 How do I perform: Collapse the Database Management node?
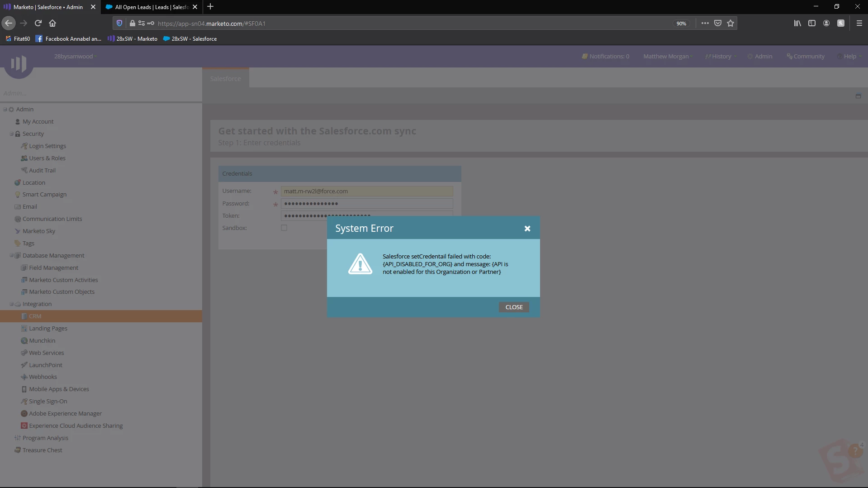click(11, 255)
